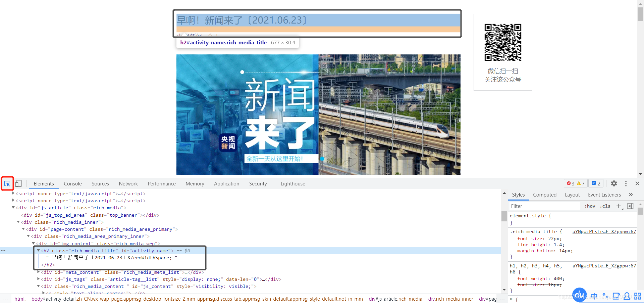This screenshot has height=303, width=644.
Task: Click the news banner image
Action: pyautogui.click(x=318, y=115)
